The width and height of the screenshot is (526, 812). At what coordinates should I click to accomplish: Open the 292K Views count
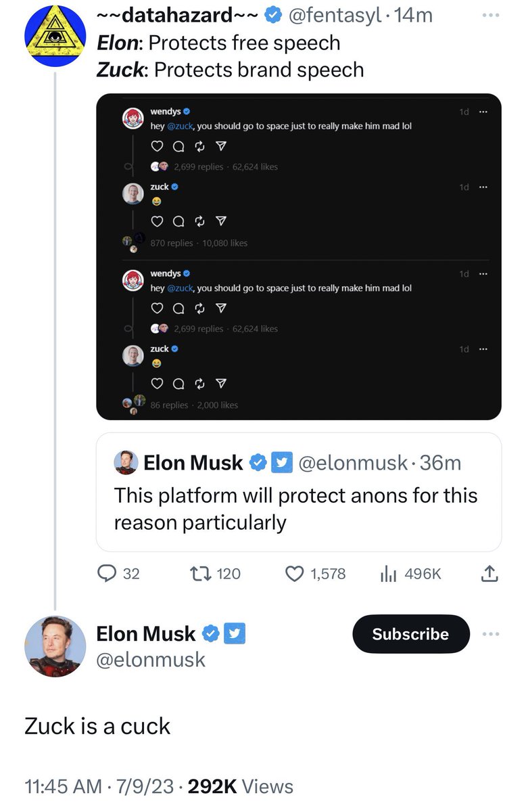click(x=241, y=786)
